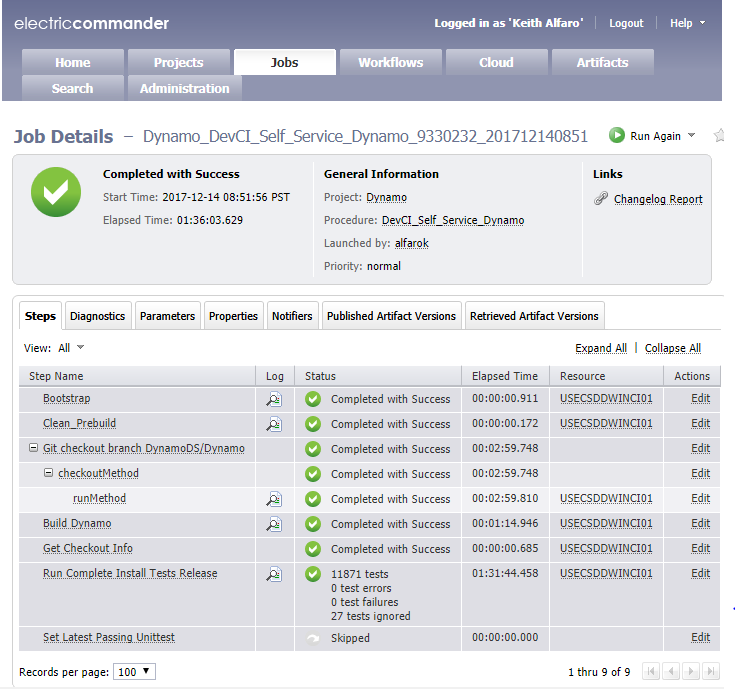Open the Published Artifact Versions tab
735x689 pixels.
tap(391, 316)
